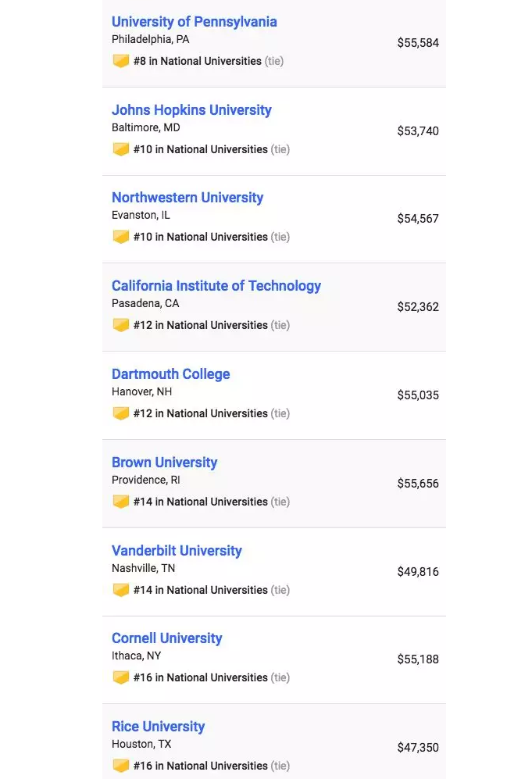Open the Dartmouth College link
This screenshot has width=532, height=779.
[170, 373]
